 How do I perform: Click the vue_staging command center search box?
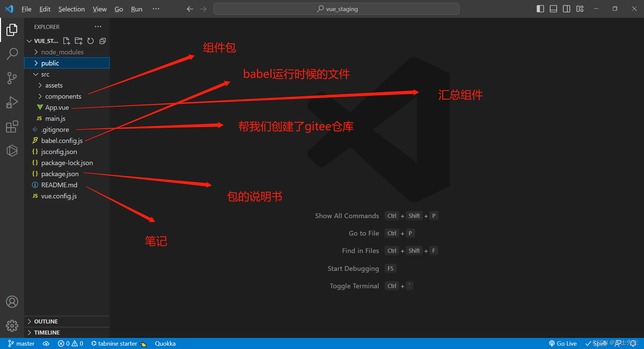[336, 9]
